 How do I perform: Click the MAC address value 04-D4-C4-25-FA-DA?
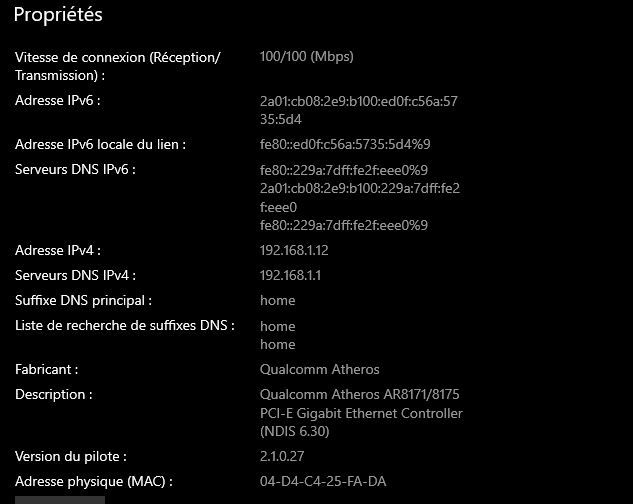(323, 482)
